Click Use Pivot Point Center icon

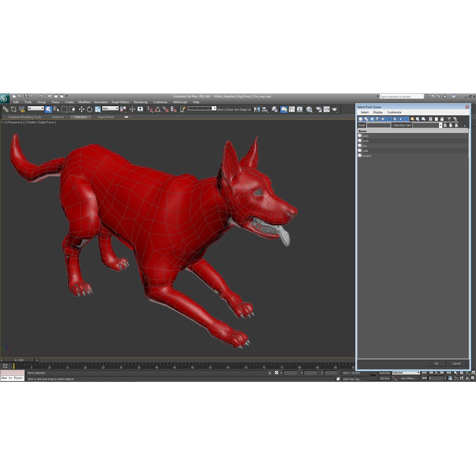pos(123,109)
